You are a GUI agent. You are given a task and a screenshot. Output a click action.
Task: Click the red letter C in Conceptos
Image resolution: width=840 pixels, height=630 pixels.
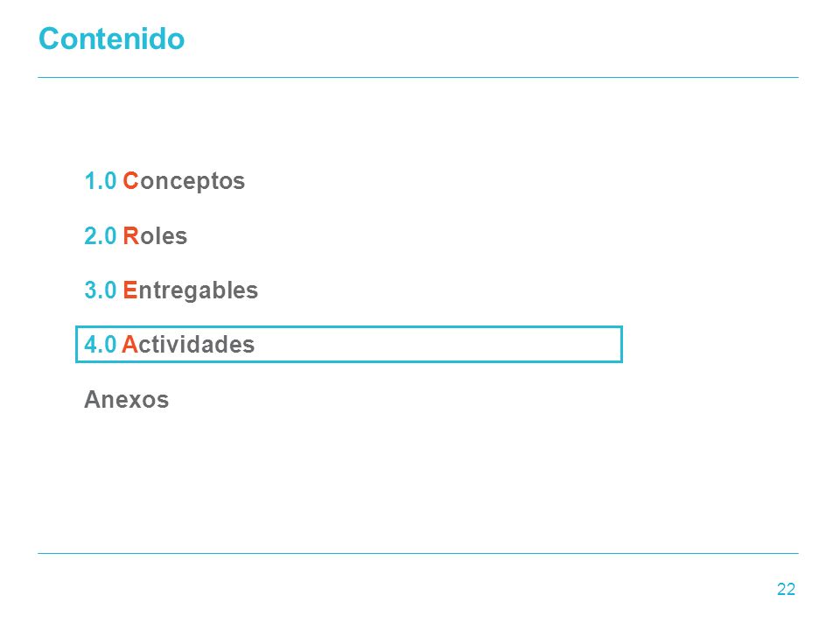click(x=130, y=181)
